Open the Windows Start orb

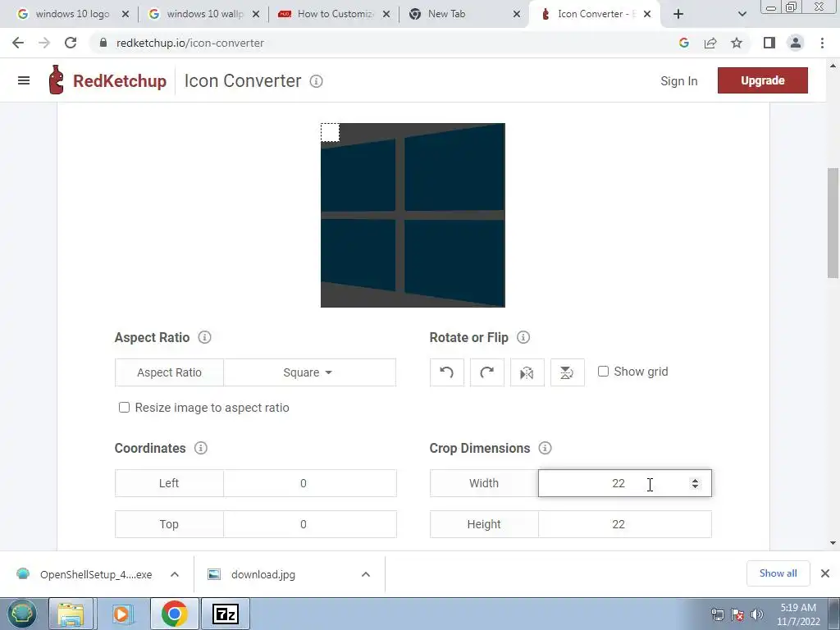[21, 614]
